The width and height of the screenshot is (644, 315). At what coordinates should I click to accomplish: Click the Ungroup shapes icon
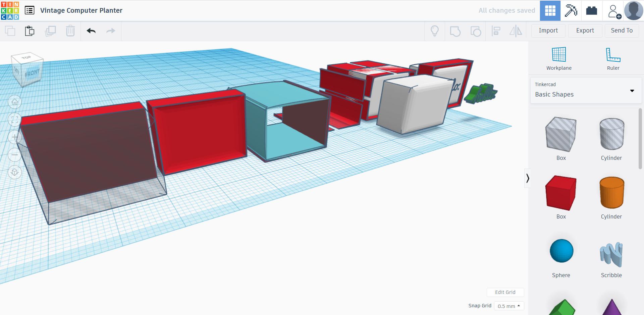[x=476, y=31]
